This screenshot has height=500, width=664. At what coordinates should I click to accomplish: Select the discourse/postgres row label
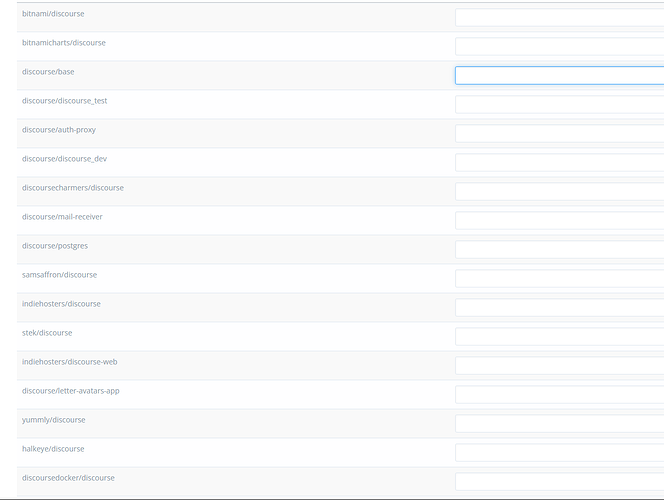pyautogui.click(x=55, y=246)
